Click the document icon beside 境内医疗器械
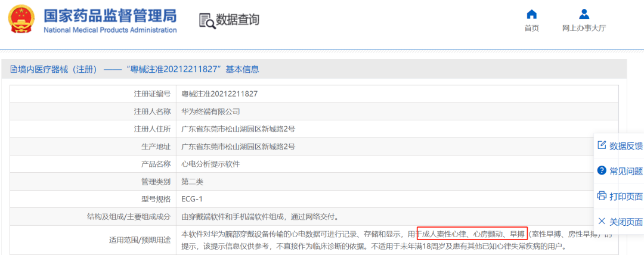Screen dimensions: 644x255 click(13, 69)
